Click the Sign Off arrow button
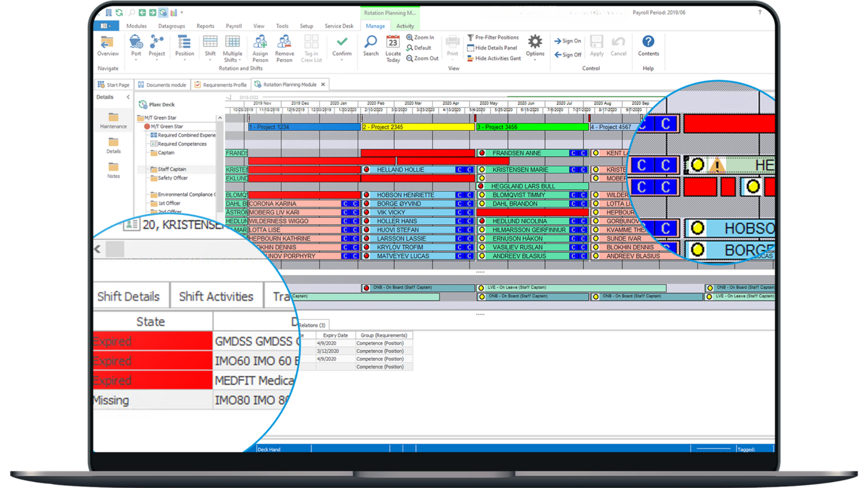 [x=568, y=55]
